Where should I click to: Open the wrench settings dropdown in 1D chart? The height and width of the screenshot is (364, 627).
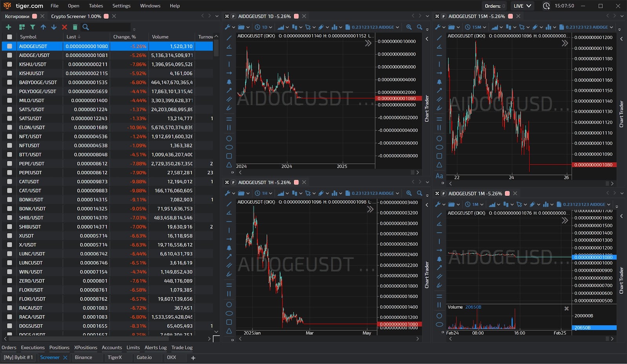tap(230, 27)
